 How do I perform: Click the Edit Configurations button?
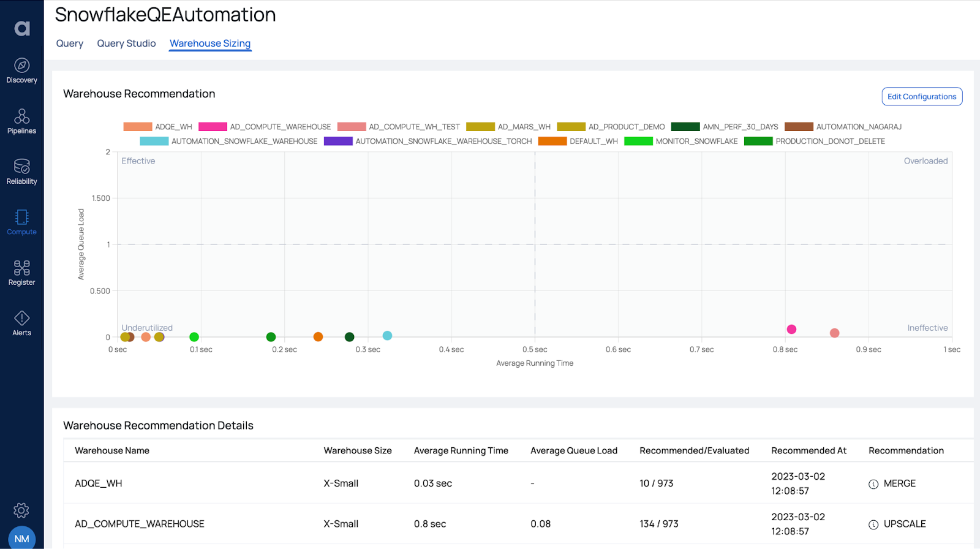coord(922,97)
